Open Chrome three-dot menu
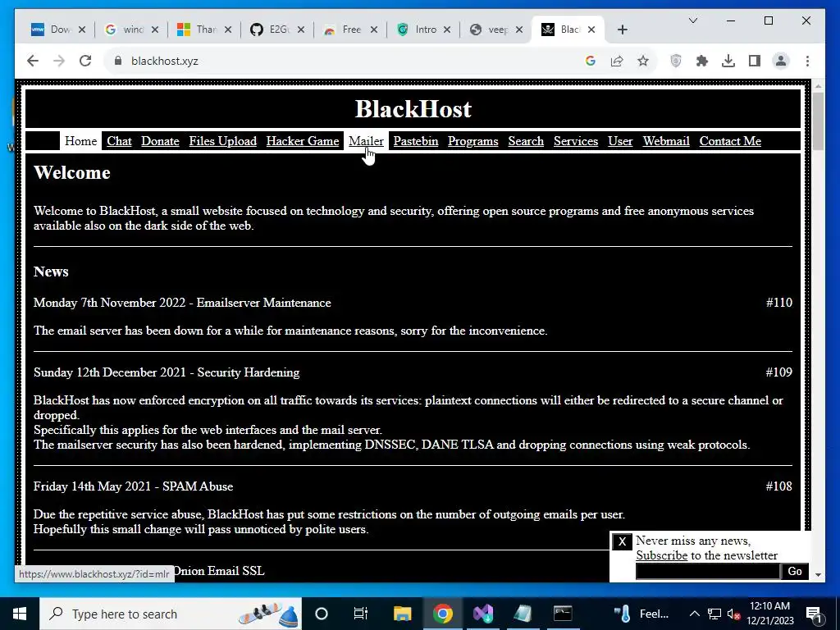The image size is (840, 630). click(807, 61)
